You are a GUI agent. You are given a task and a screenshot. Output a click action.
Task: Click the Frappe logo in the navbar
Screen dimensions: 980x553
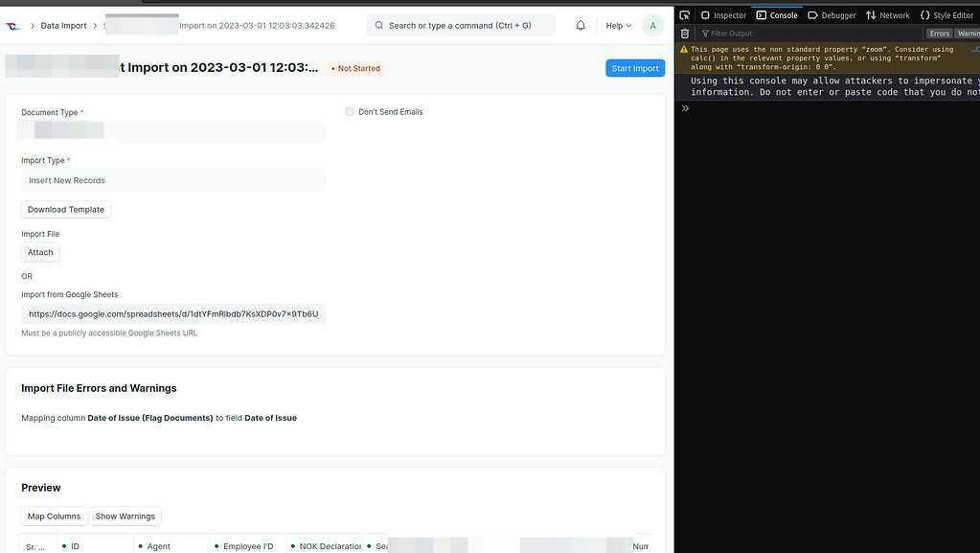click(x=13, y=26)
